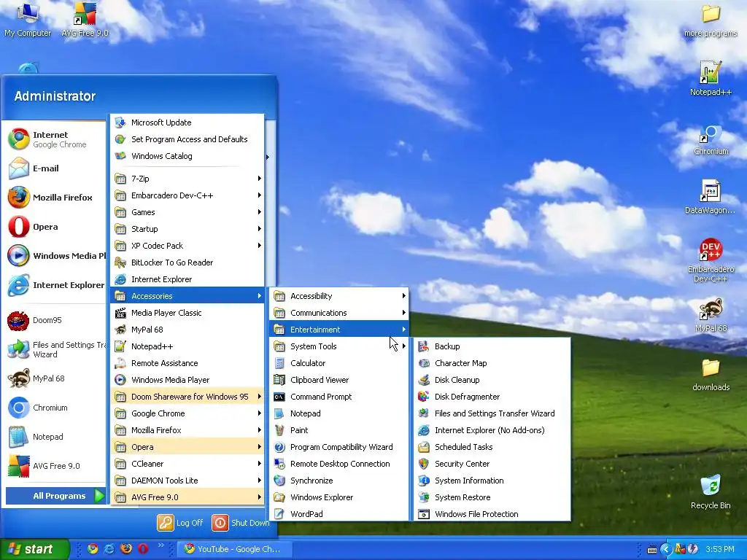The height and width of the screenshot is (560, 747).
Task: Open Synchronize in Accessories
Action: pyautogui.click(x=339, y=481)
